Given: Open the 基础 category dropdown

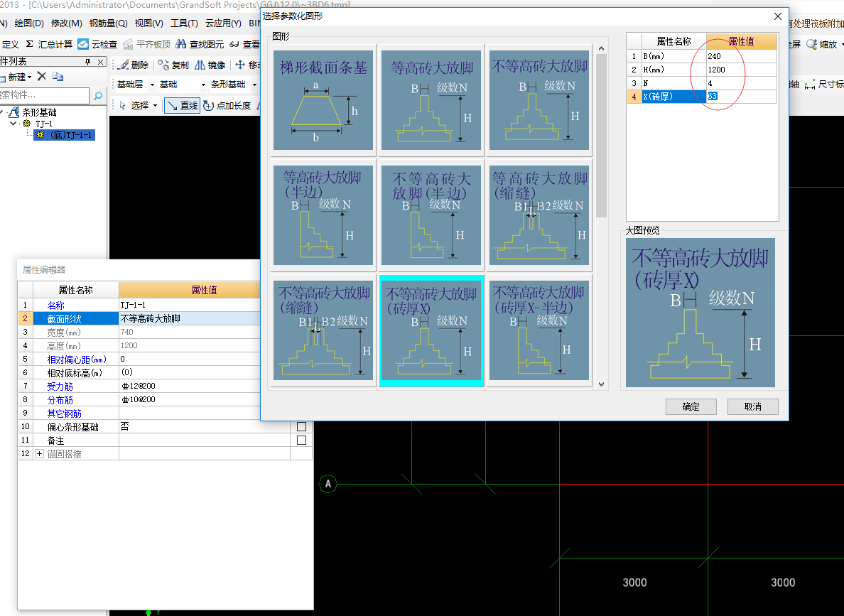Looking at the screenshot, I should pos(203,85).
